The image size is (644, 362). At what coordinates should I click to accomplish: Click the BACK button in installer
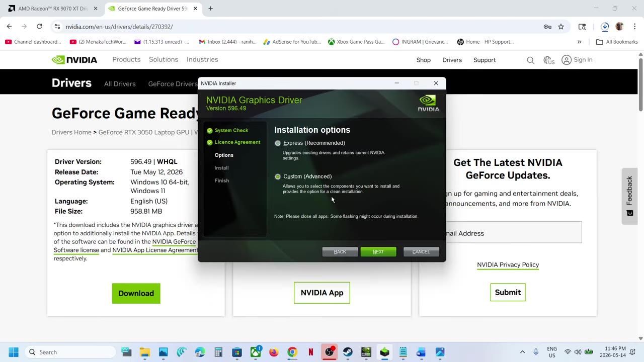340,252
